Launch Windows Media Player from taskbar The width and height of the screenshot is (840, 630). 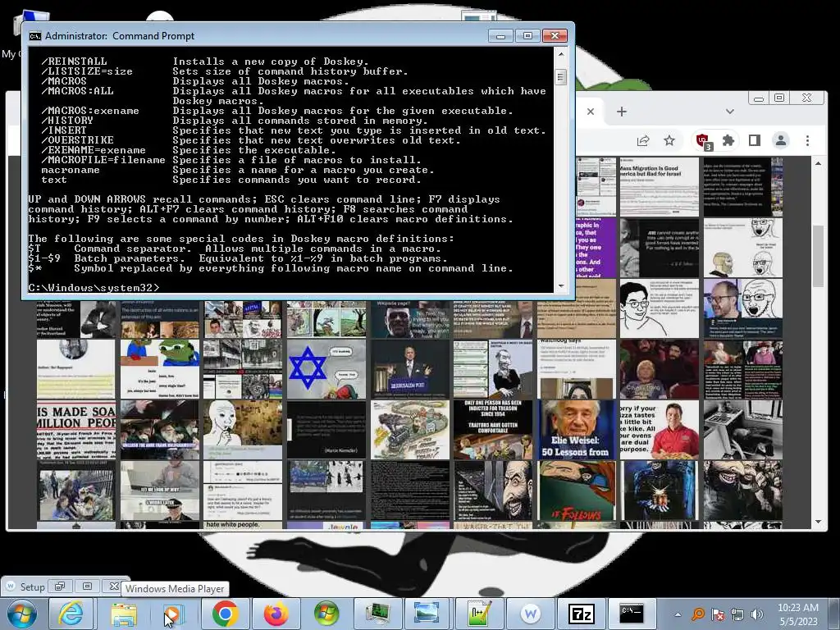174,614
